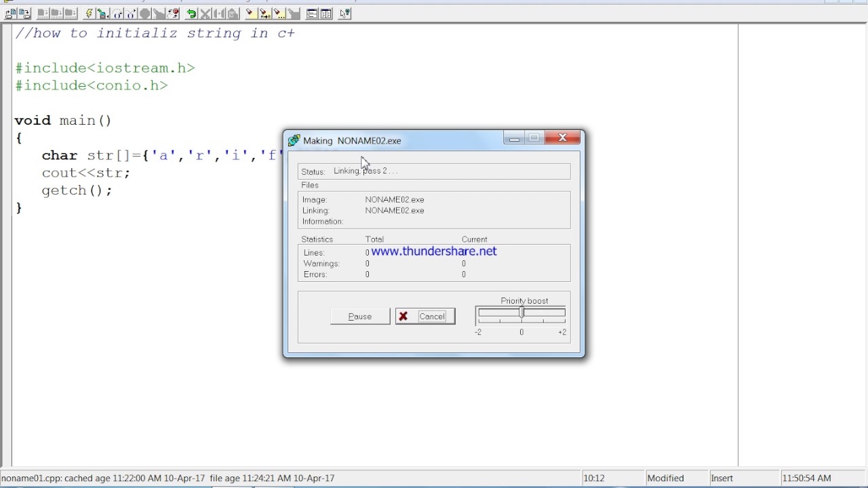
Task: Click the www.thundershare.net link text
Action: click(x=434, y=251)
